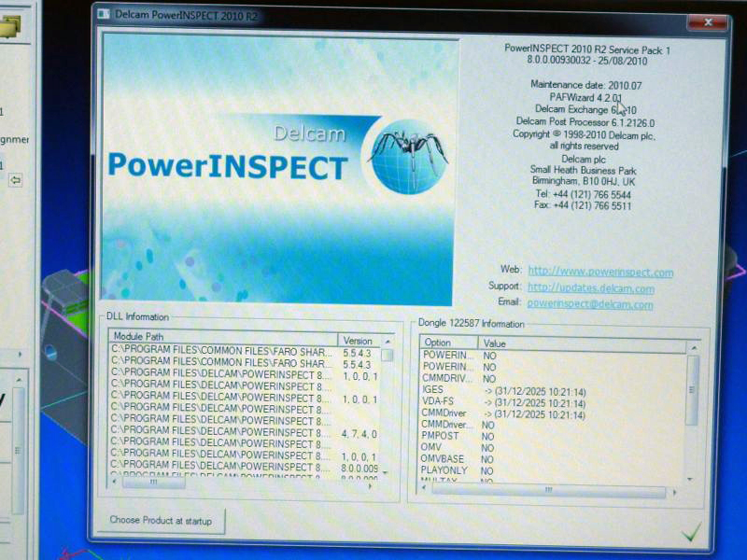
Task: Click the Dongle list horizontal scrollbar thumb
Action: tap(548, 490)
